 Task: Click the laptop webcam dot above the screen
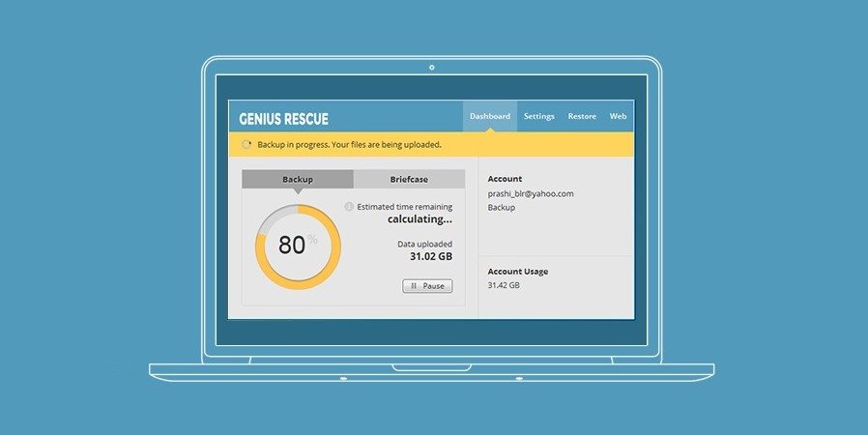[431, 68]
